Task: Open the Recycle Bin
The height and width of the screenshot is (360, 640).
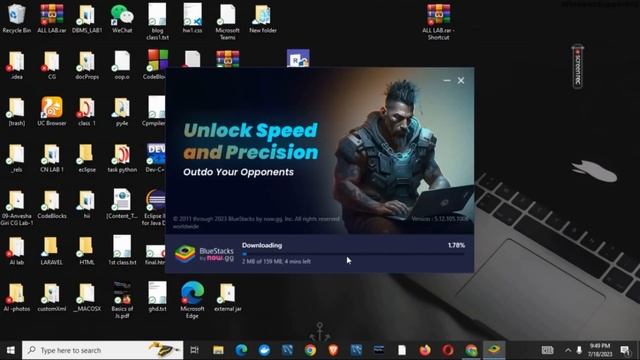Action: click(17, 18)
